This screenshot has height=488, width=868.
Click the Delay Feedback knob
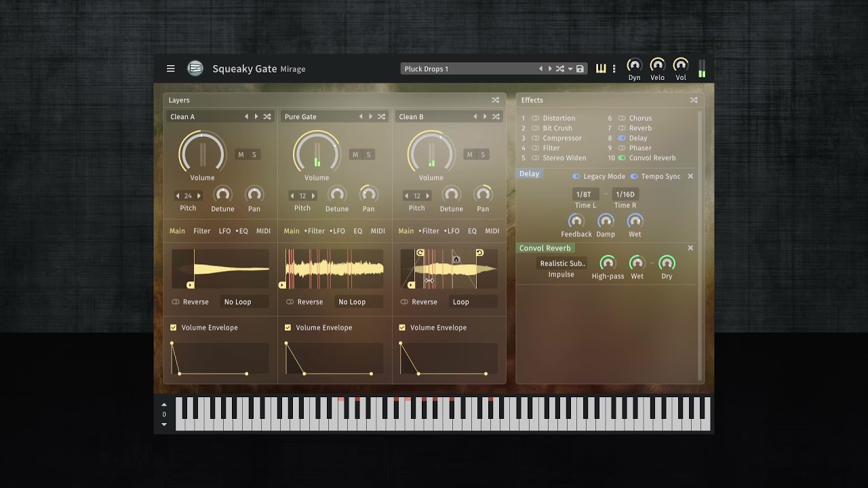click(576, 221)
